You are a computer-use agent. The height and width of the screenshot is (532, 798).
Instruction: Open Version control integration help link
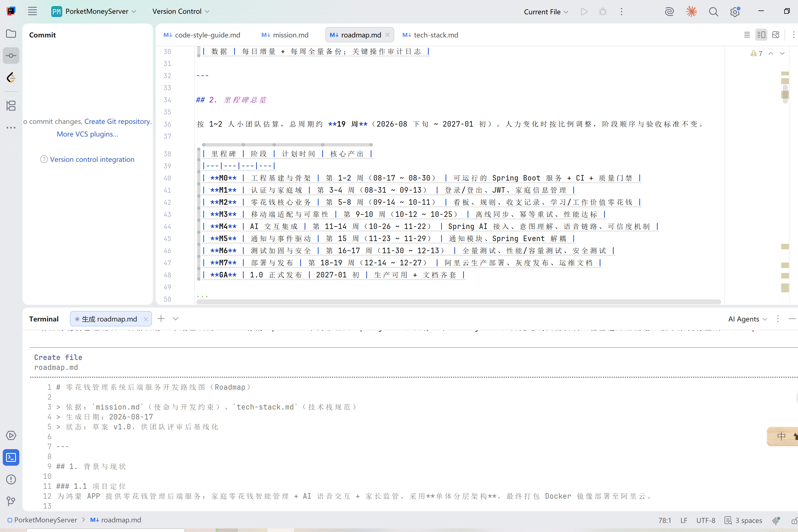pyautogui.click(x=92, y=159)
